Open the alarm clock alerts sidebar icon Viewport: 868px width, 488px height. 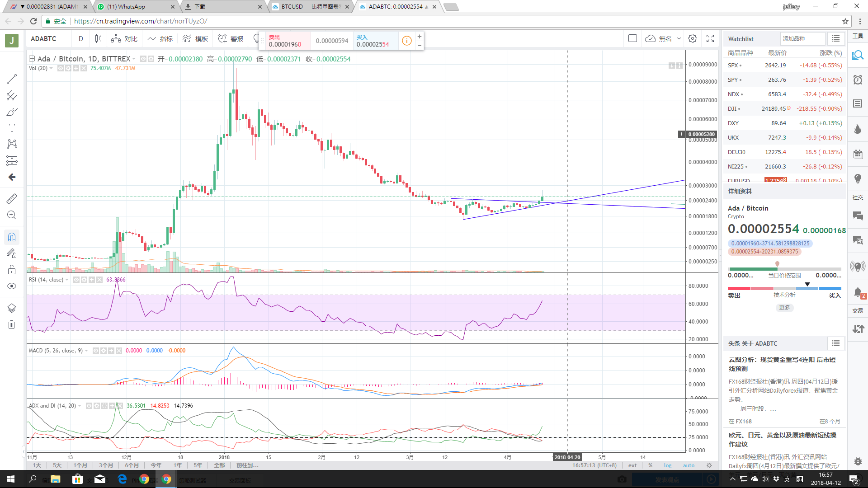click(858, 80)
